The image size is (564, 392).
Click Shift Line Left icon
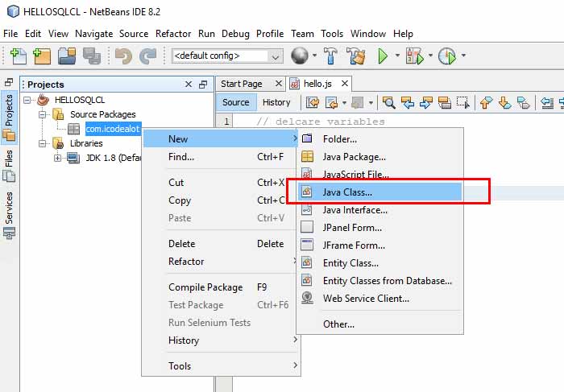pos(547,103)
